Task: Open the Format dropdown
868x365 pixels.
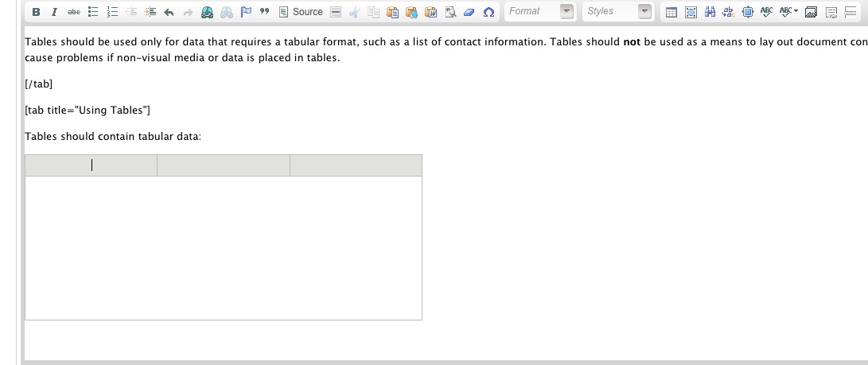Action: tap(540, 12)
